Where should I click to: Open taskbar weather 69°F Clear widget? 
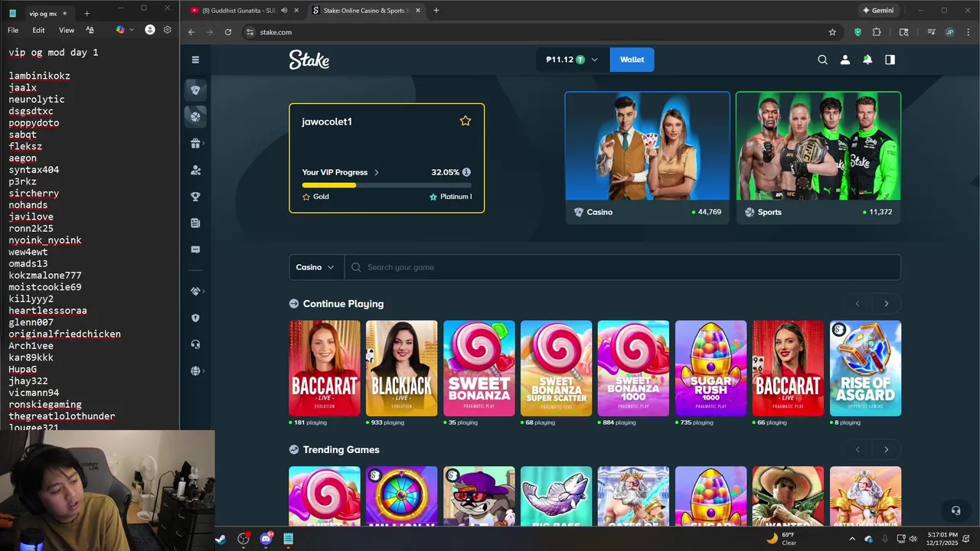(x=782, y=539)
